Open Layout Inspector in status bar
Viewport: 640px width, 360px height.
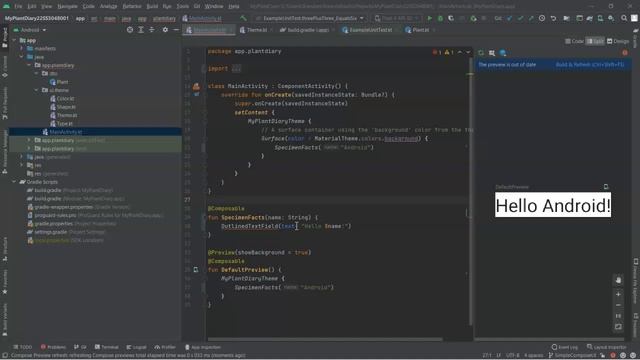607,347
